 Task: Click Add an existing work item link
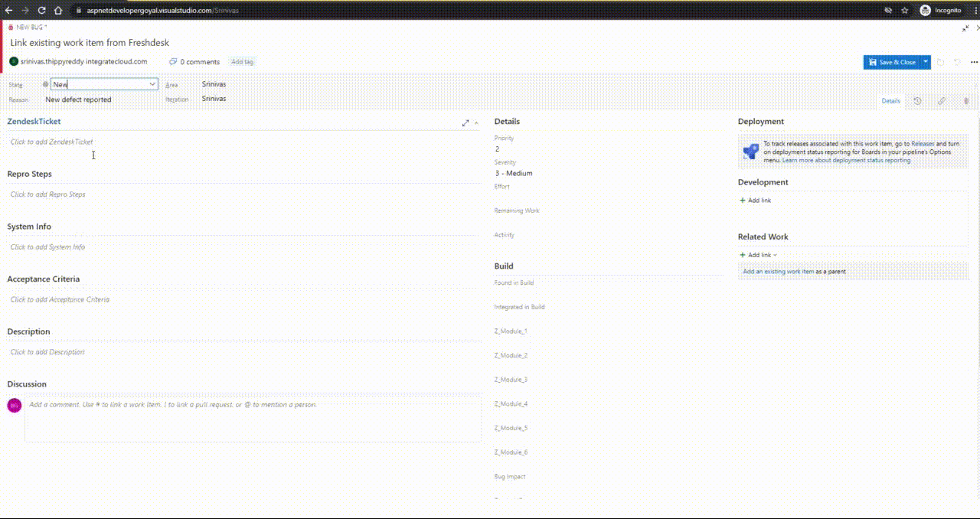pyautogui.click(x=779, y=272)
